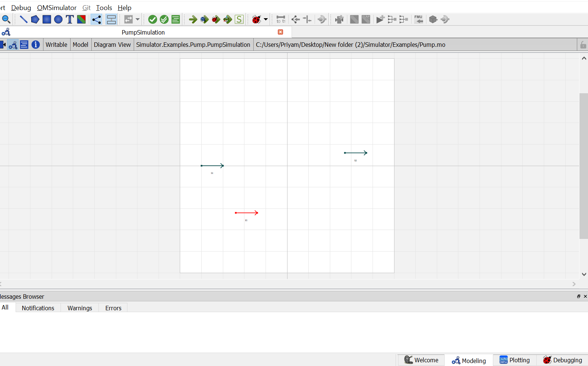Click the OMSimulator S icon
The image size is (588, 366).
point(239,19)
